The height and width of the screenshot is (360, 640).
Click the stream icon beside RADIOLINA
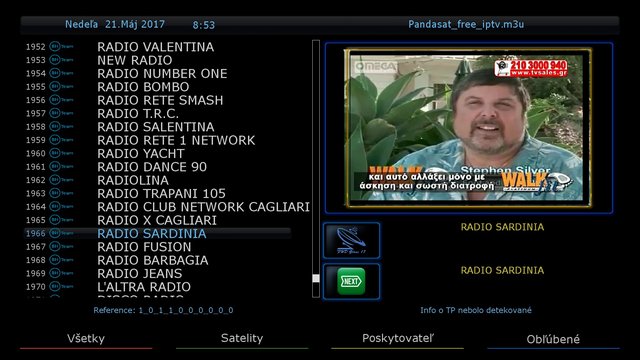[61, 180]
